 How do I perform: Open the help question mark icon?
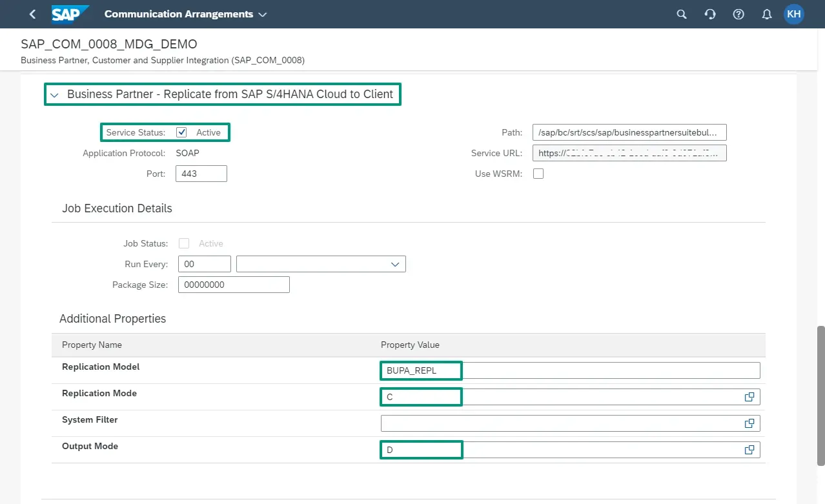coord(738,14)
